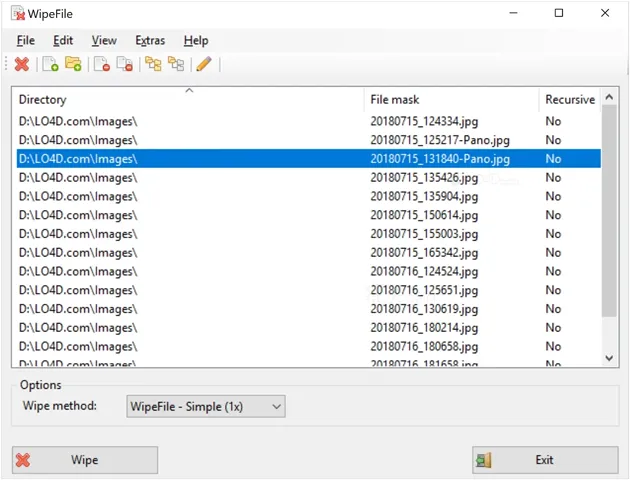Click Directory cell of the 20180715_124334.jpg row

click(x=78, y=121)
